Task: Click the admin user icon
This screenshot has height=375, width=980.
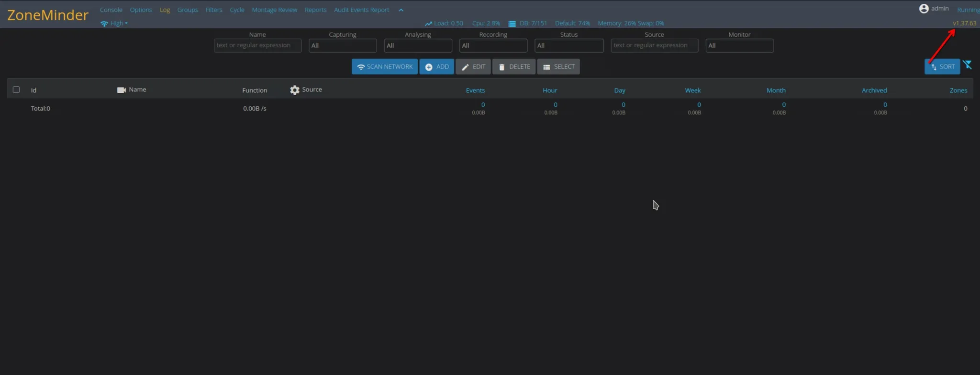Action: coord(924,9)
